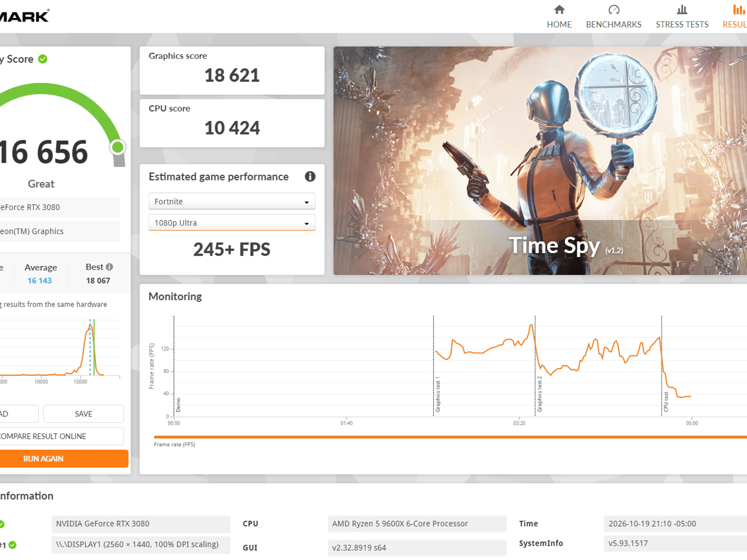This screenshot has height=560, width=747.
Task: Click the home house icon
Action: 559,9
